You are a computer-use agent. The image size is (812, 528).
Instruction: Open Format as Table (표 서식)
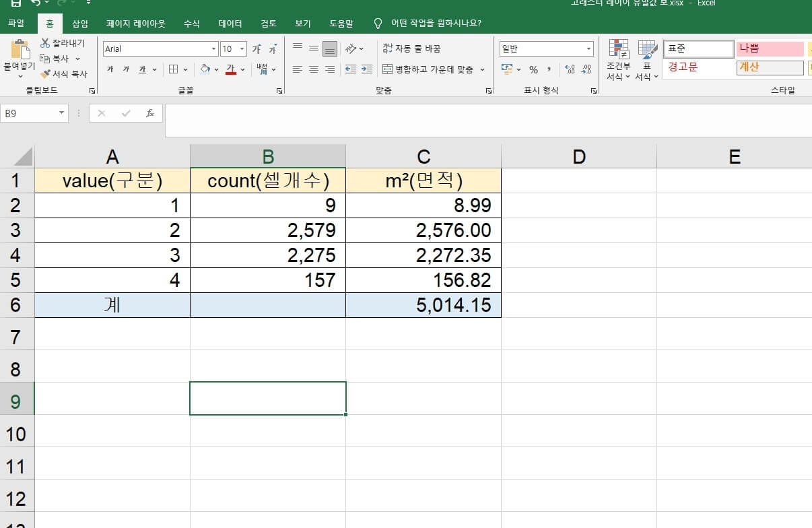click(x=647, y=59)
